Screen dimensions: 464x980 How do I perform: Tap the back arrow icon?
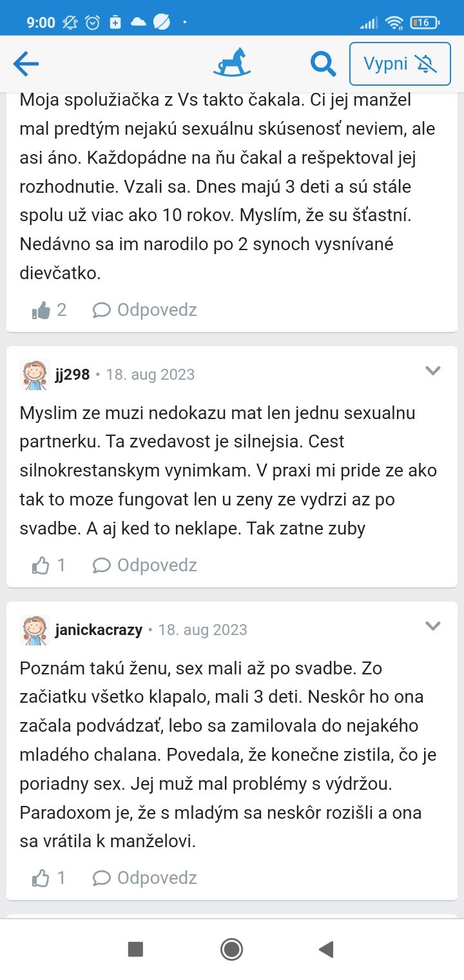[x=26, y=64]
